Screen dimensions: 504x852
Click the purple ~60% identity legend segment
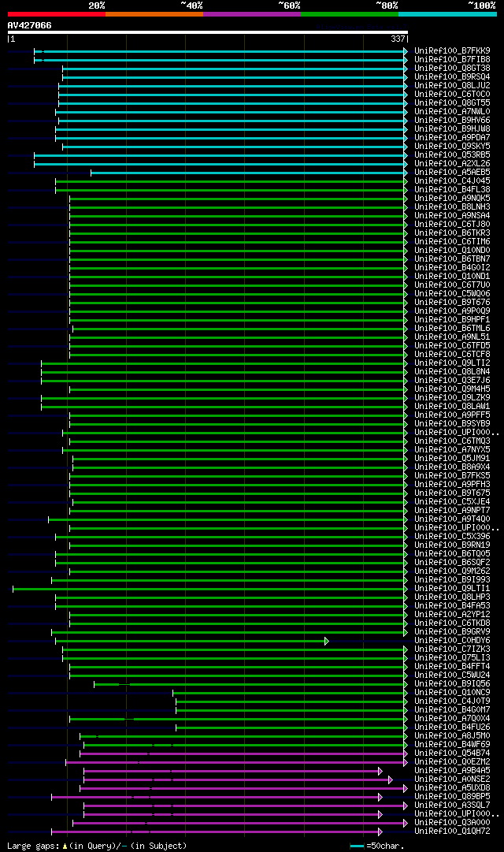coord(252,14)
